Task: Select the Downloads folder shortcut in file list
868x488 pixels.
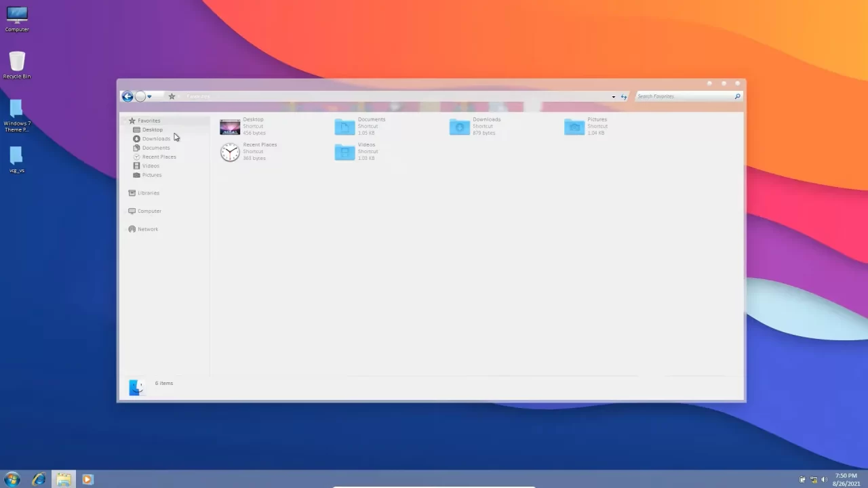Action: click(x=460, y=127)
